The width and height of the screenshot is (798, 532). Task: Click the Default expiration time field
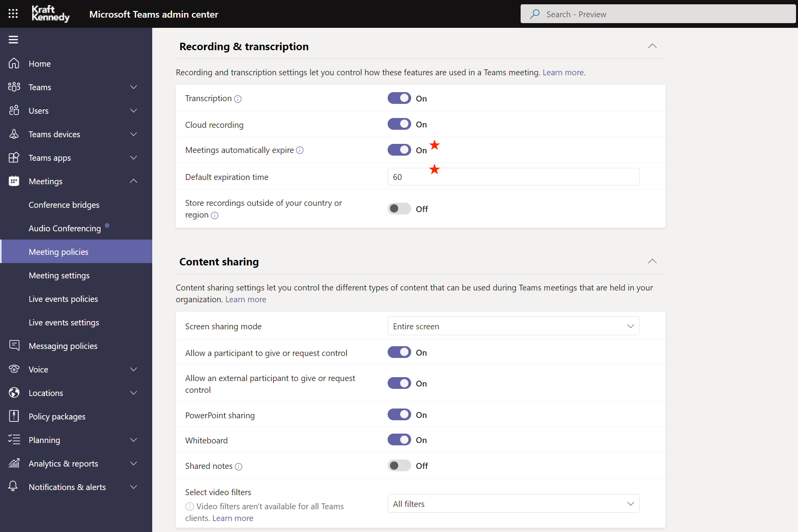(x=513, y=177)
